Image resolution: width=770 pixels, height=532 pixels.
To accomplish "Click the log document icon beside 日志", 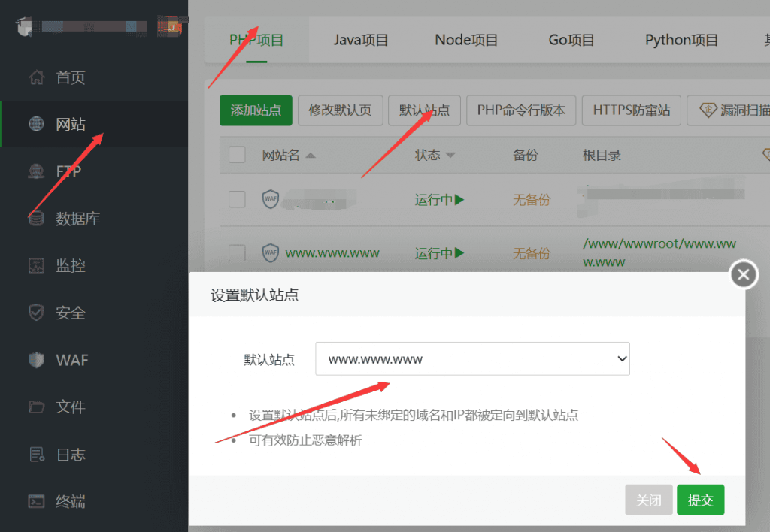I will pos(36,455).
